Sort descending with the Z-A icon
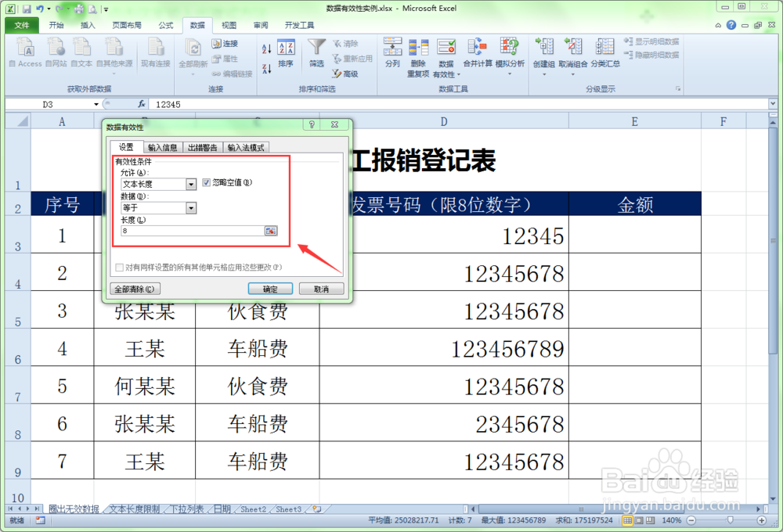 (x=267, y=68)
